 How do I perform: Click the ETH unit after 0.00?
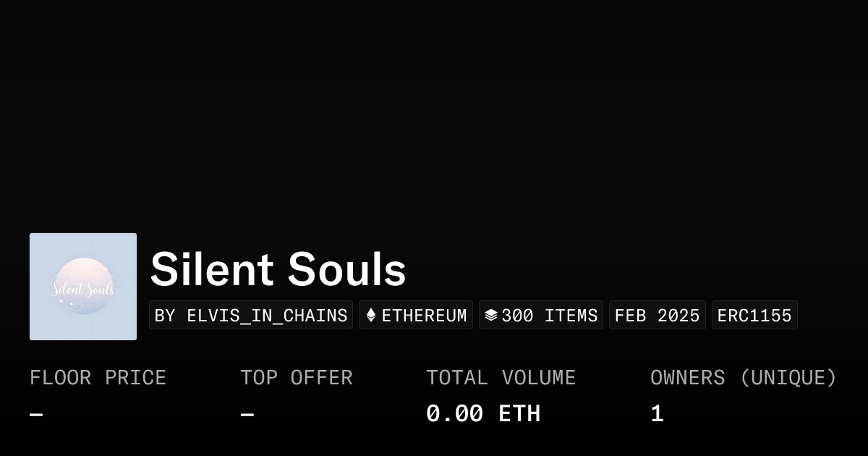tap(519, 414)
